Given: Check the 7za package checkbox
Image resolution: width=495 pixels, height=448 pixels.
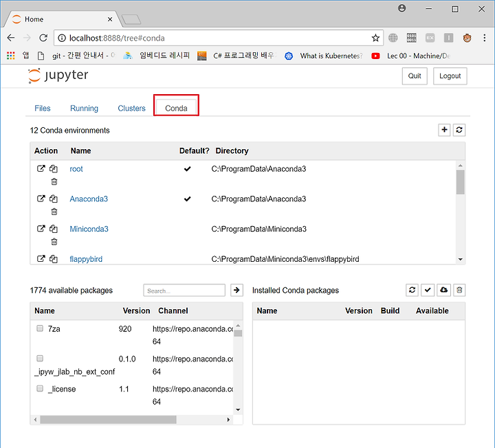Looking at the screenshot, I should (40, 328).
